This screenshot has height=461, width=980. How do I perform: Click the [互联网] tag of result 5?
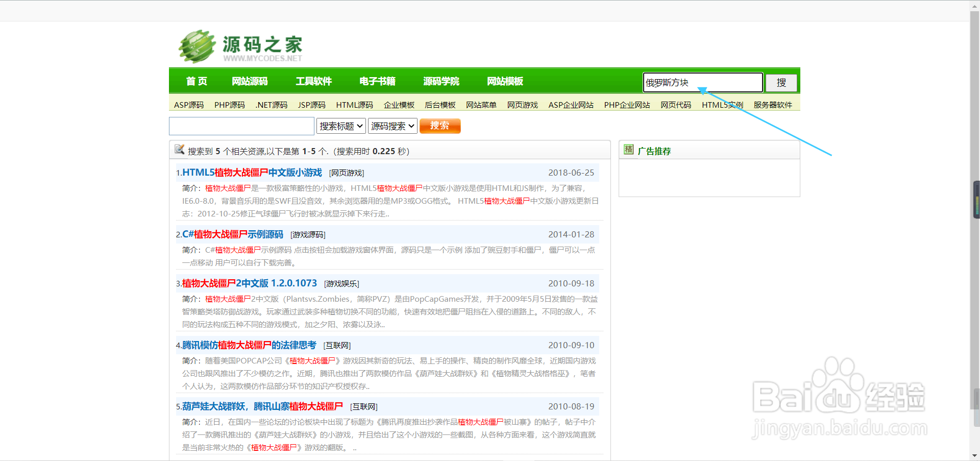(x=364, y=407)
